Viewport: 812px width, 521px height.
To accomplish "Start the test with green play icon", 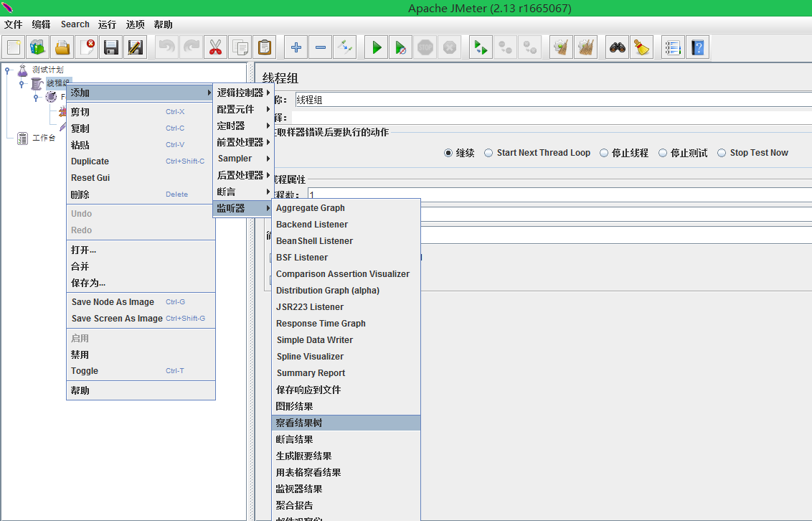I will (377, 47).
